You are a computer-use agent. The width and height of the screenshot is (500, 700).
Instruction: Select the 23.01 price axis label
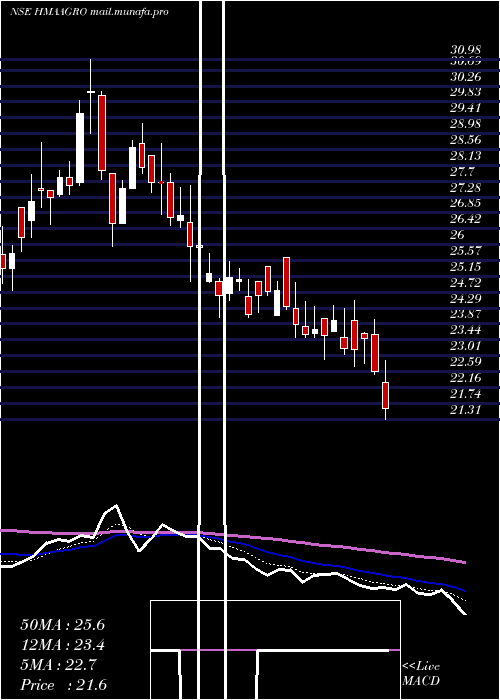tap(466, 346)
